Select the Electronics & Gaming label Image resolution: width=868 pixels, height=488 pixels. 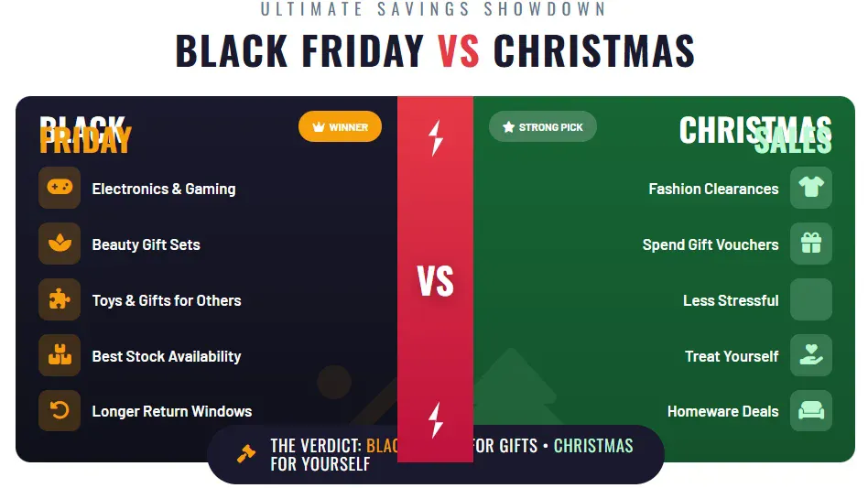(x=164, y=189)
